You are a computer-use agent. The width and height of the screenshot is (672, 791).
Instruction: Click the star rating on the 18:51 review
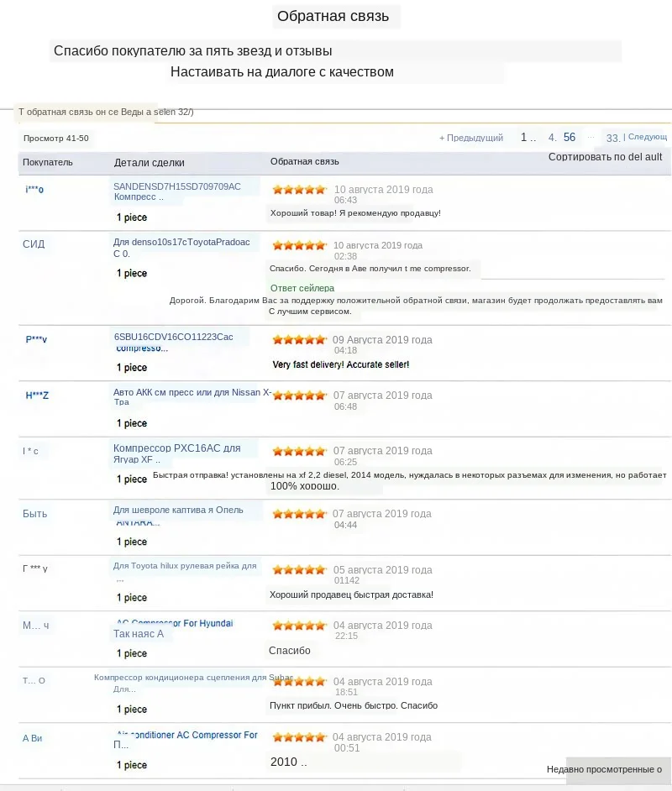pos(299,681)
